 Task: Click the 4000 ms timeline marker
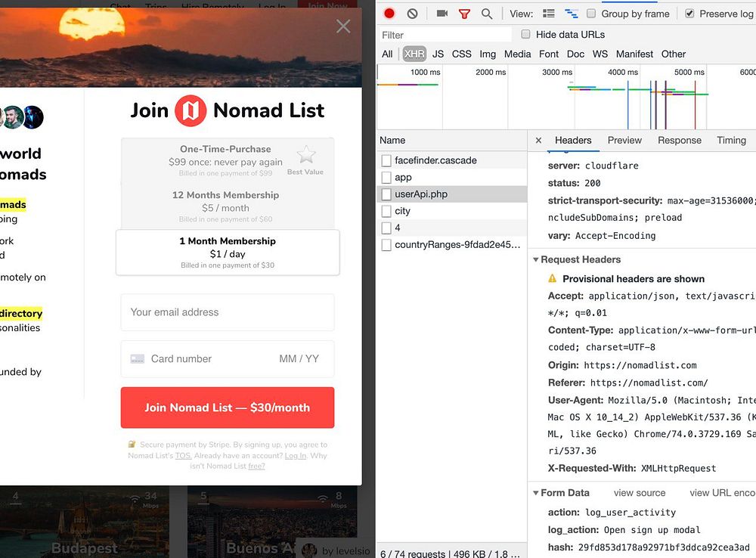622,72
